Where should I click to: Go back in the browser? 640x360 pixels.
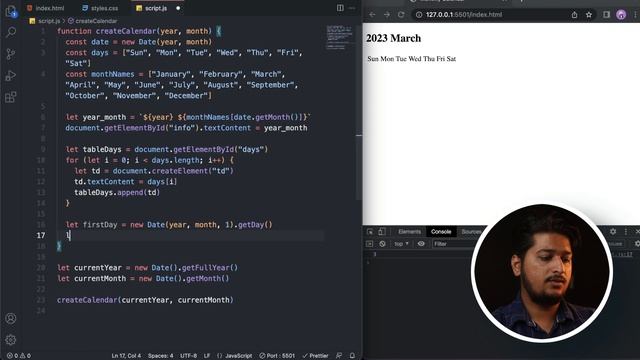(x=372, y=15)
